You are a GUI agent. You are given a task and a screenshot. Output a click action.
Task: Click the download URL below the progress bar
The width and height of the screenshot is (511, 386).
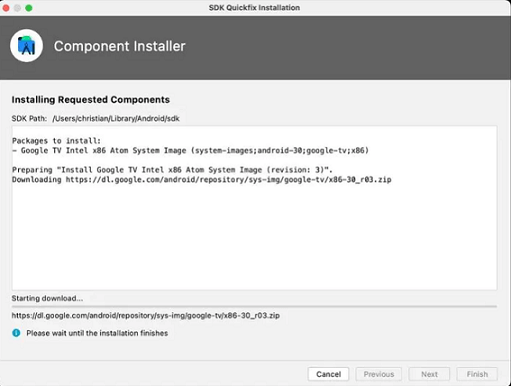[146, 315]
